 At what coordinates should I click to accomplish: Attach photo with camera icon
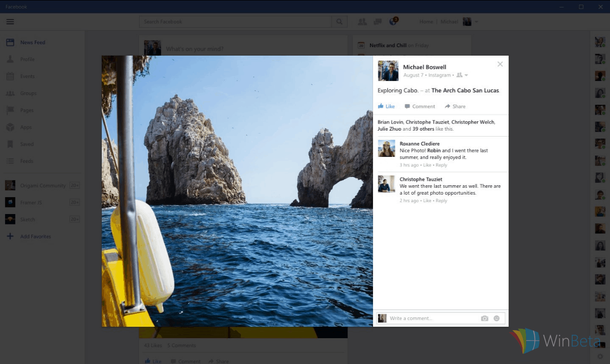485,318
